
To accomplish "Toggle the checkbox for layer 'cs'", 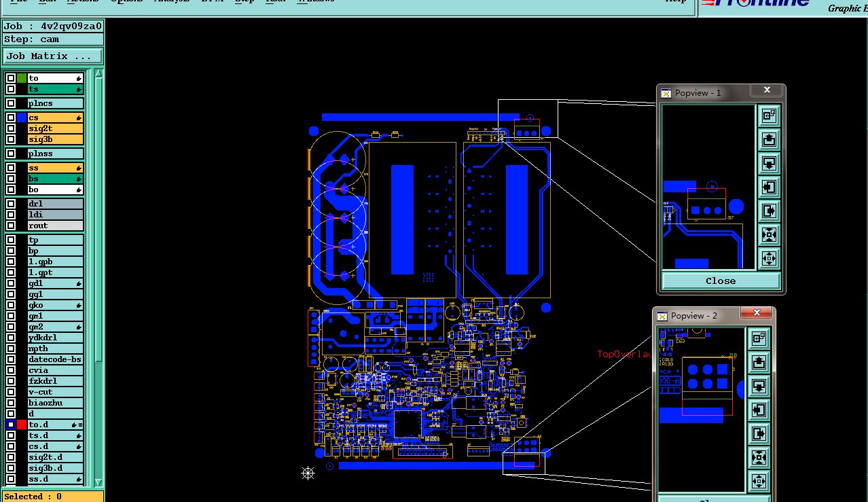I will pos(11,118).
